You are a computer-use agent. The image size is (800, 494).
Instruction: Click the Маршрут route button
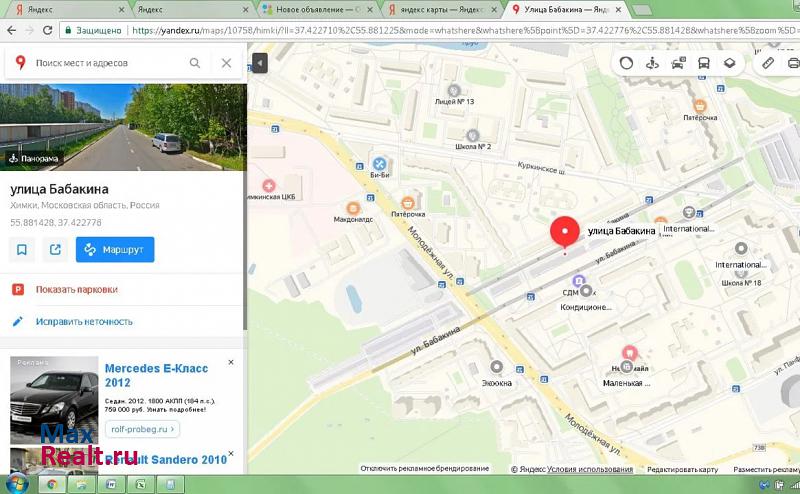click(x=115, y=249)
